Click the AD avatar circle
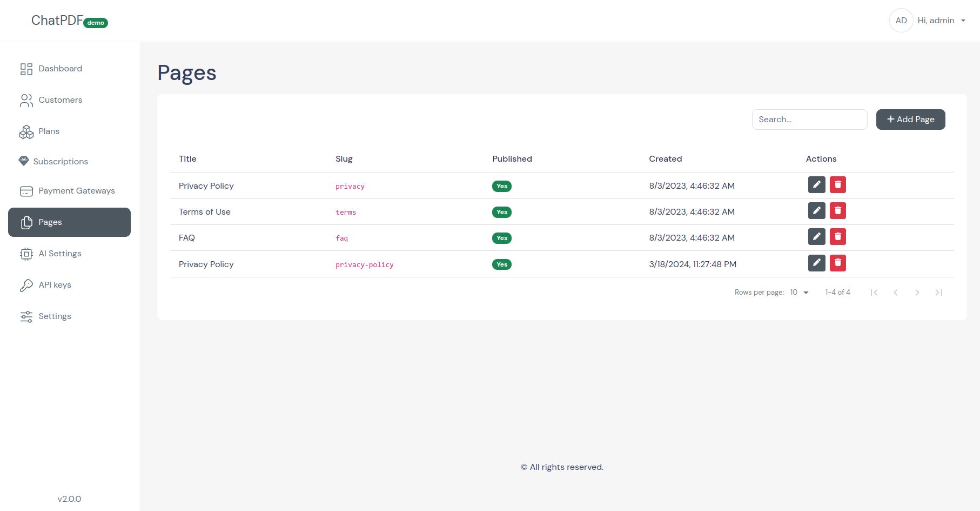The image size is (980, 511). (901, 21)
